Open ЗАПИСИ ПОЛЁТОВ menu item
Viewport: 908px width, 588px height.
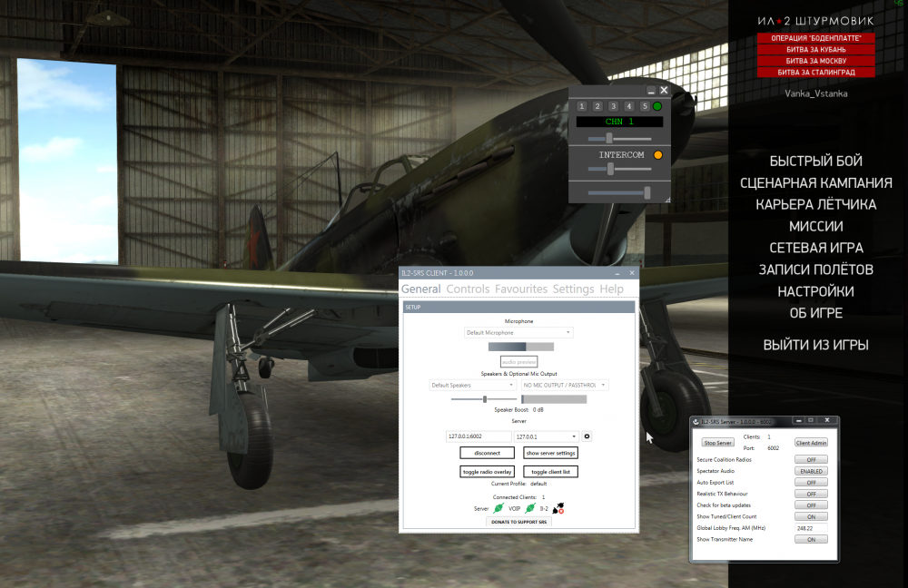(816, 269)
